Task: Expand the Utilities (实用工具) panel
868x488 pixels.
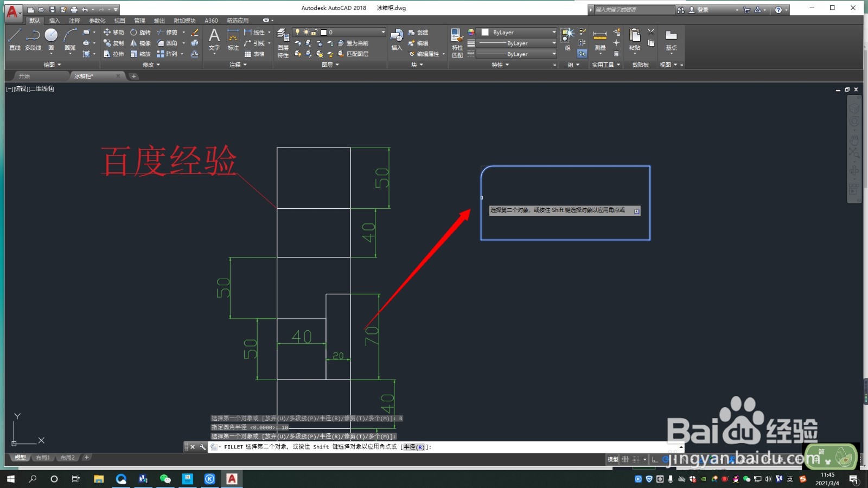Action: pyautogui.click(x=605, y=65)
